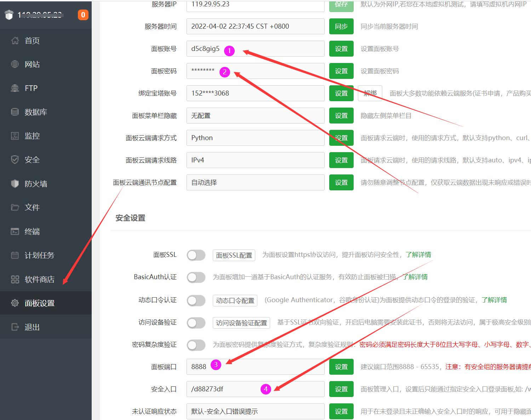Click the 防火墙 firewall shield icon

(x=15, y=184)
